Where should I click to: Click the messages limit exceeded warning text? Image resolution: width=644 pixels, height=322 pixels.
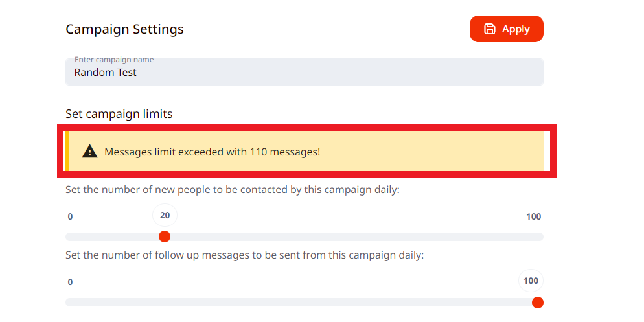[212, 152]
